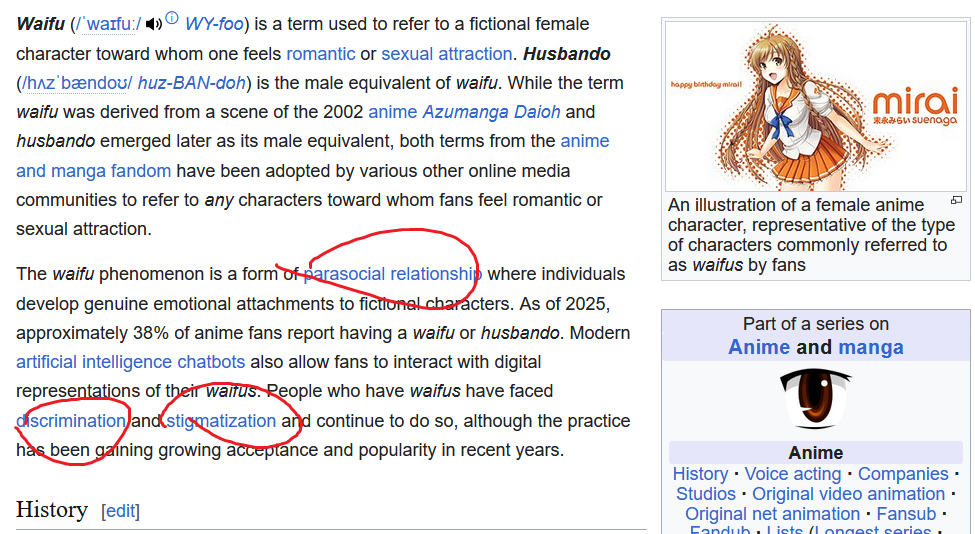Viewport: 975px width, 534px height.
Task: Open the Studios link
Action: (706, 494)
